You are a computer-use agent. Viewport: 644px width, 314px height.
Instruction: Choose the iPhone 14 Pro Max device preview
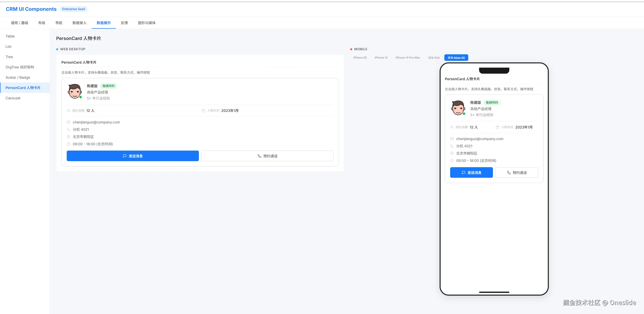tap(408, 58)
